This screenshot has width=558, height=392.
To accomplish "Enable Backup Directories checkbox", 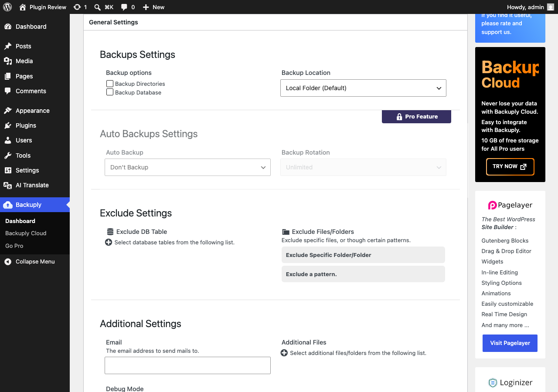I will [110, 84].
